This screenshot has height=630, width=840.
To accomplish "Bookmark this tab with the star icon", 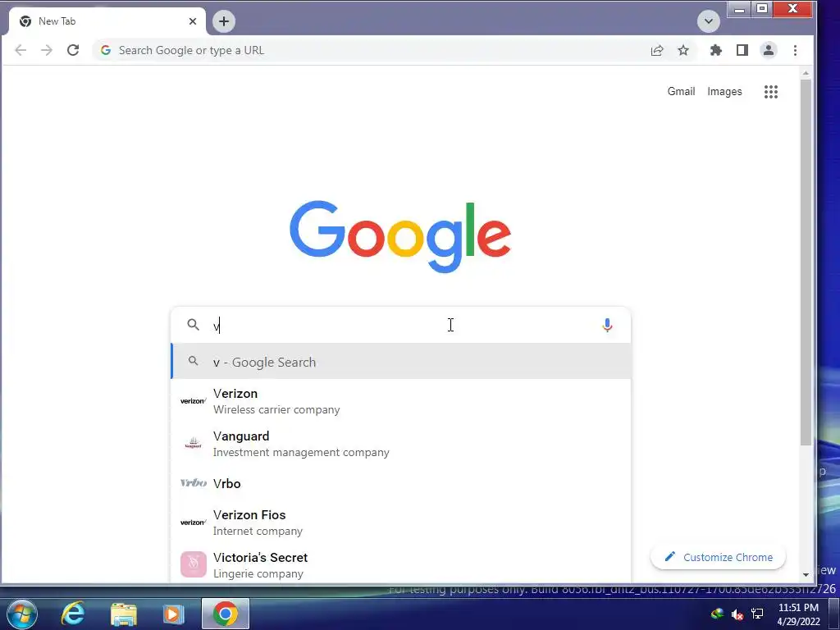I will pos(683,50).
